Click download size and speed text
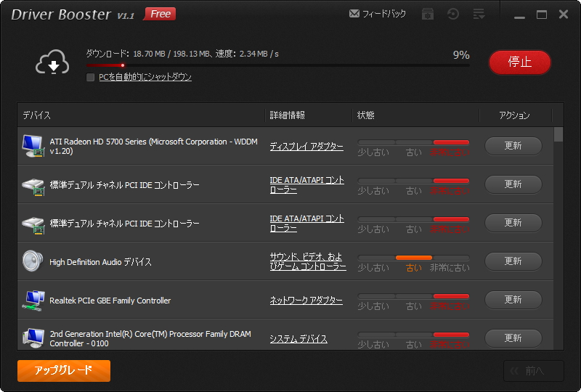Screen dimensions: 581x392 [x=182, y=54]
